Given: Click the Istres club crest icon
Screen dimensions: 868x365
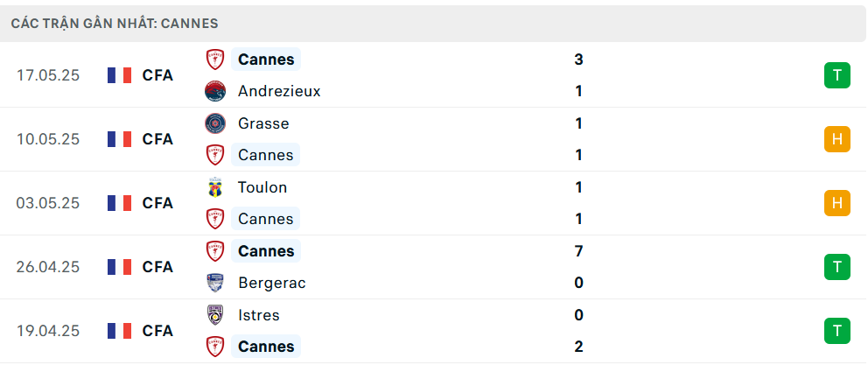Looking at the screenshot, I should [x=214, y=315].
